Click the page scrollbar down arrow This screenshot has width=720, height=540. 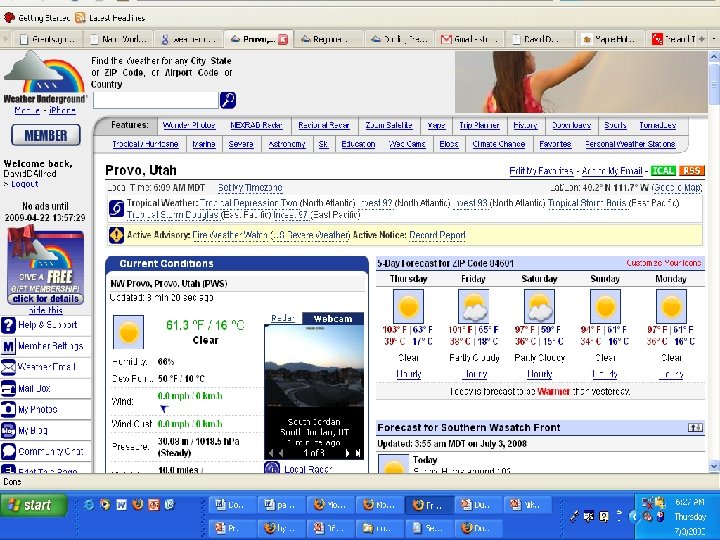click(714, 466)
